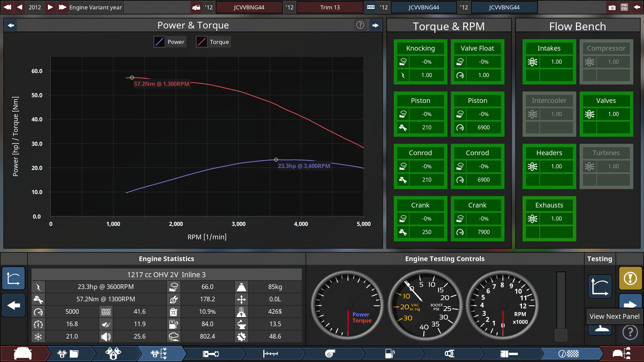644x362 pixels.
Task: Open the engine testing checkered-flag tab
Action: (569, 354)
